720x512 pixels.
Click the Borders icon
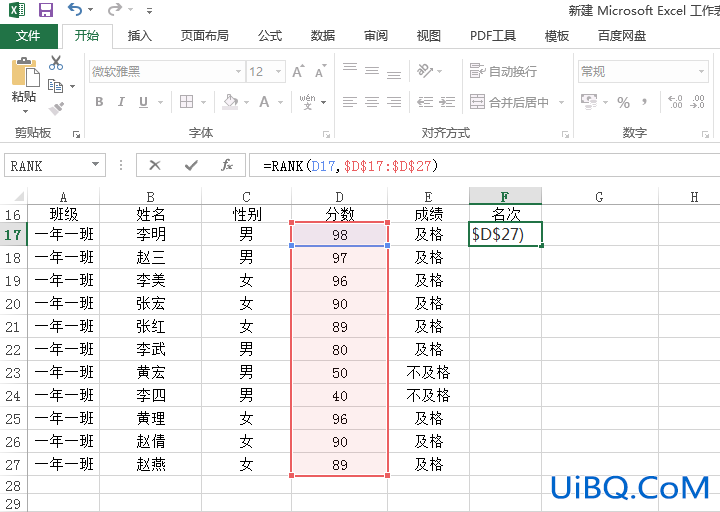tap(186, 101)
